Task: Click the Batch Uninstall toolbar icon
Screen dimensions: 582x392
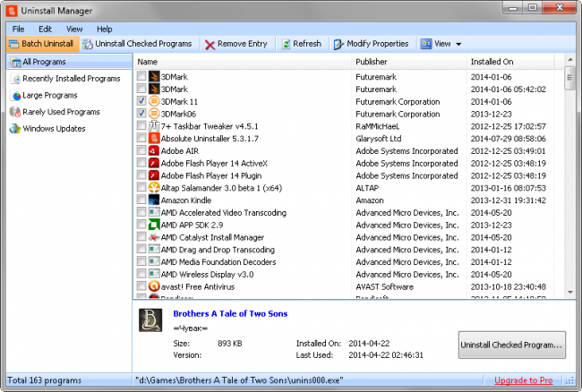Action: [13, 44]
